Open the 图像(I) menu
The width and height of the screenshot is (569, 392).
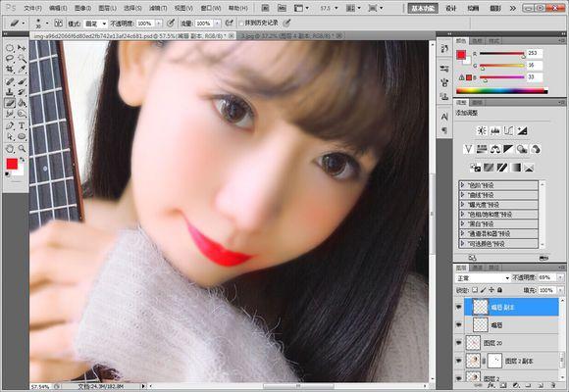coord(82,8)
